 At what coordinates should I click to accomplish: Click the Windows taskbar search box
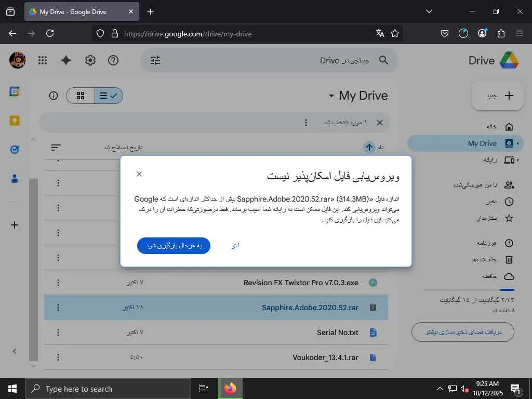click(x=108, y=389)
